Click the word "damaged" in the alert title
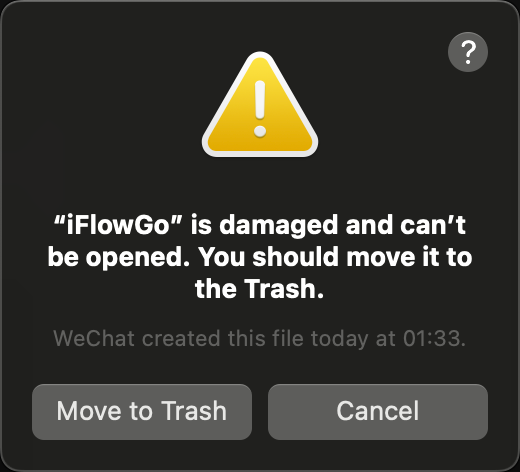The image size is (520, 472). (279, 226)
